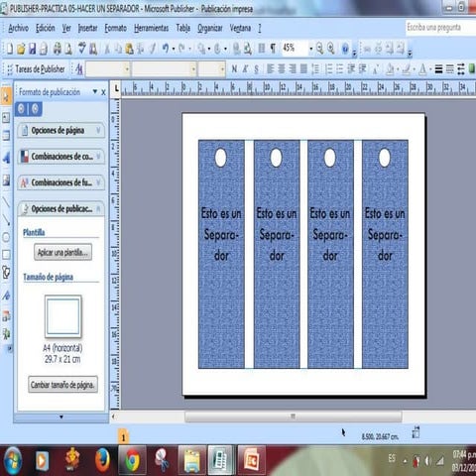476x476 pixels.
Task: Collapse the Opciones de publicación section
Action: point(61,208)
